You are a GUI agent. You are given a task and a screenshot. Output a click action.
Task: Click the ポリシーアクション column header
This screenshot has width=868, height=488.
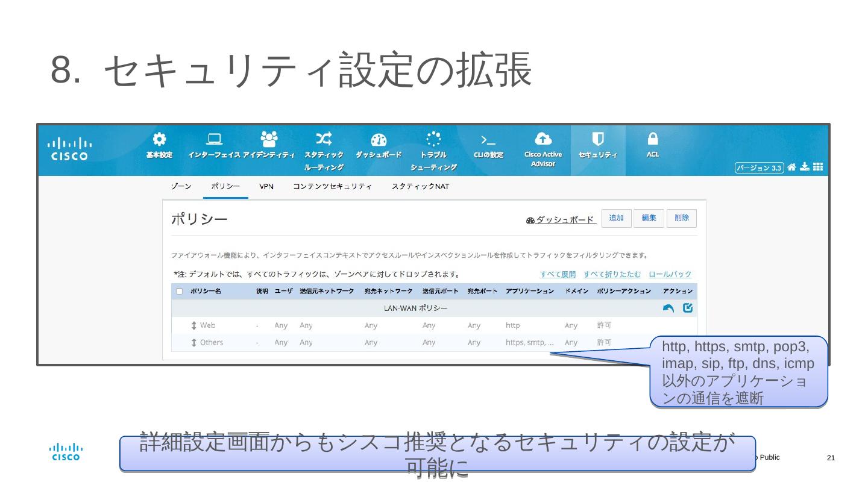coord(624,292)
